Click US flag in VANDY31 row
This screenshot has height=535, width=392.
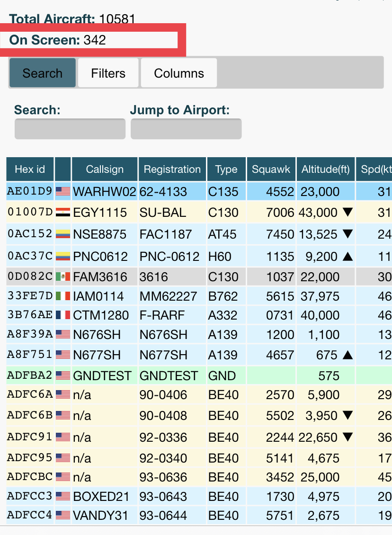pyautogui.click(x=63, y=515)
